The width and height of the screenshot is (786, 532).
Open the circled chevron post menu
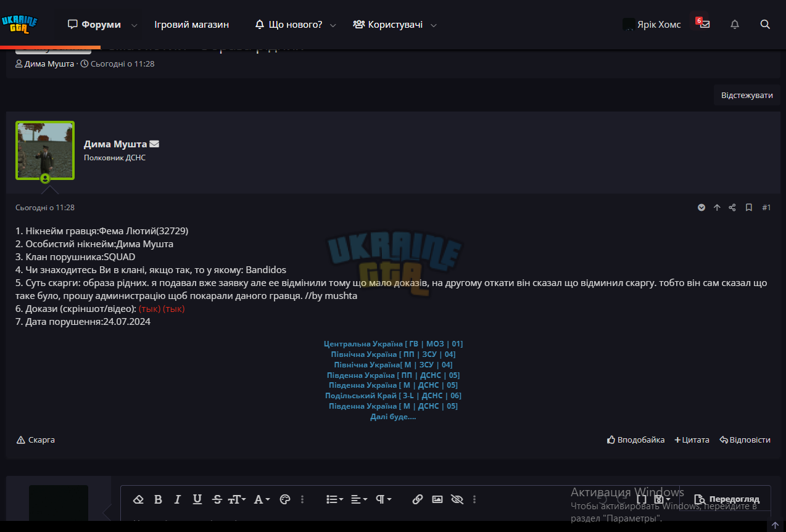[x=701, y=208]
